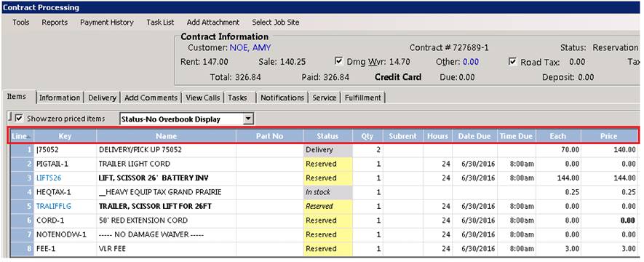Click the 3.00 price of FEE-1 row
644x262 pixels.
pyautogui.click(x=608, y=248)
